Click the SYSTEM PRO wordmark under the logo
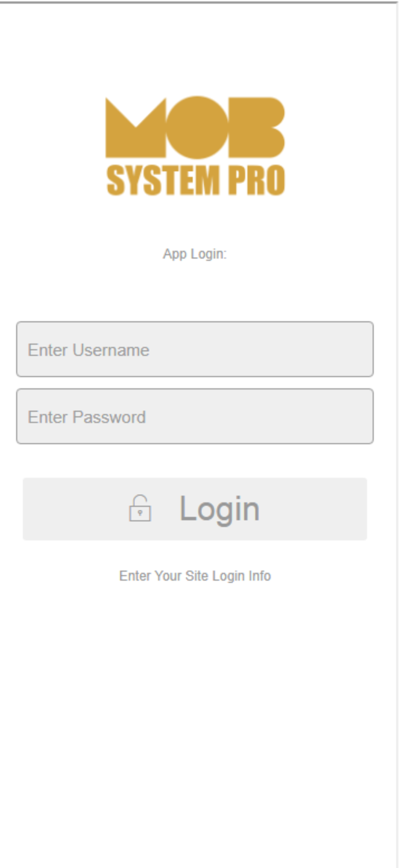Screen dimensions: 401x868 (195, 179)
